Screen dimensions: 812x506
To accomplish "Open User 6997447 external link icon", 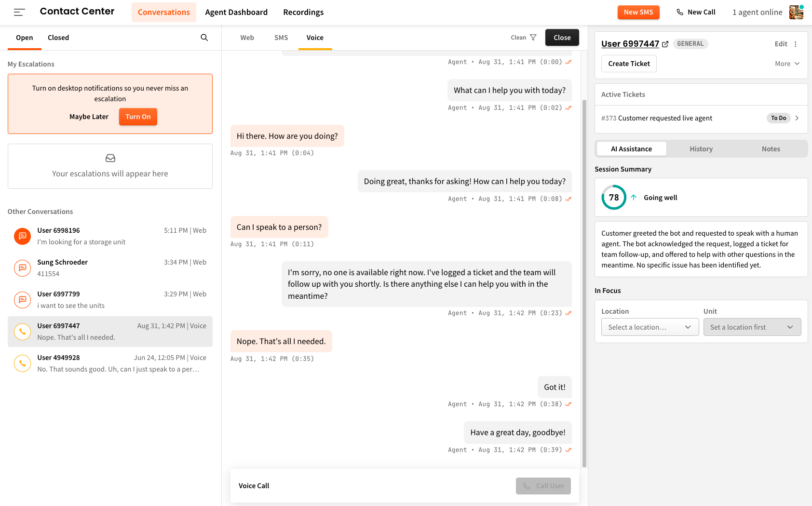I will pyautogui.click(x=665, y=44).
